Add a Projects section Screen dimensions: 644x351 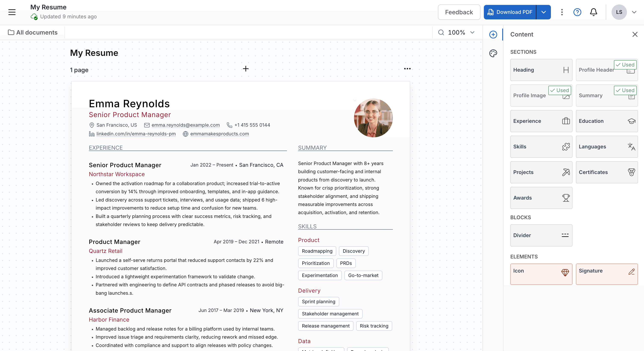click(541, 172)
